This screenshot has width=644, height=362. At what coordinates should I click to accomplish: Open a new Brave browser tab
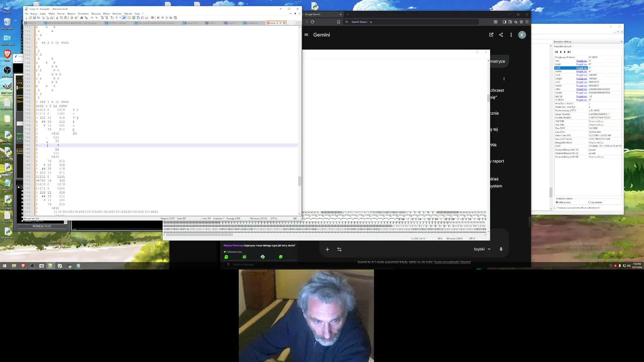tap(347, 14)
